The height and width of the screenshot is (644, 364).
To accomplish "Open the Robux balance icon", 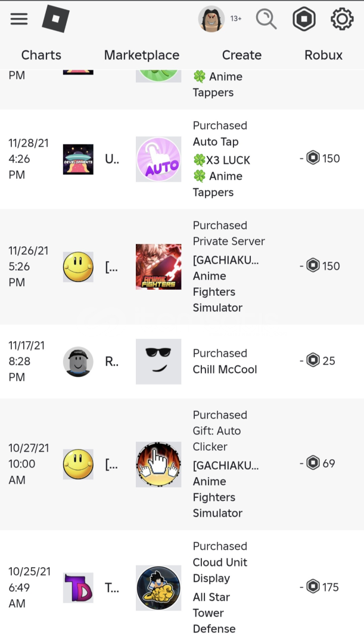I will [x=304, y=19].
